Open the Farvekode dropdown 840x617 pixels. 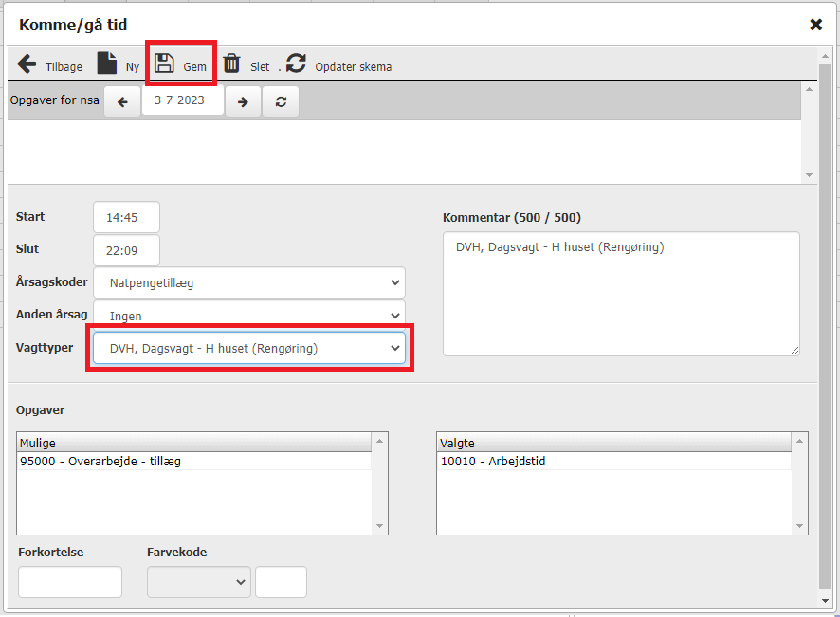click(x=198, y=582)
